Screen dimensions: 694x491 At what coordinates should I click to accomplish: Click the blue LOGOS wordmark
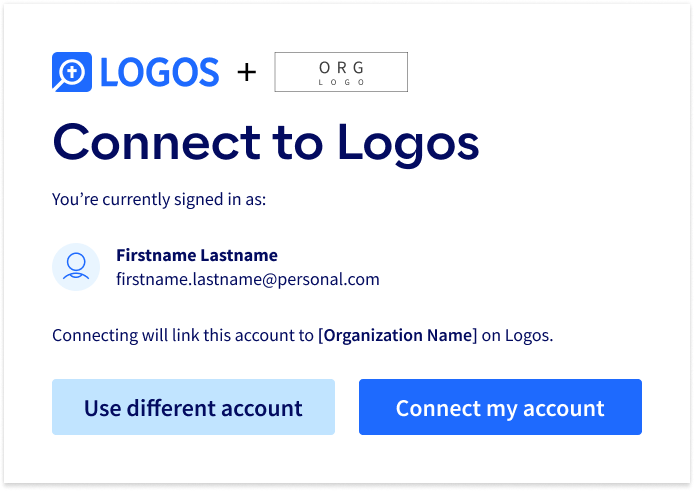[159, 72]
